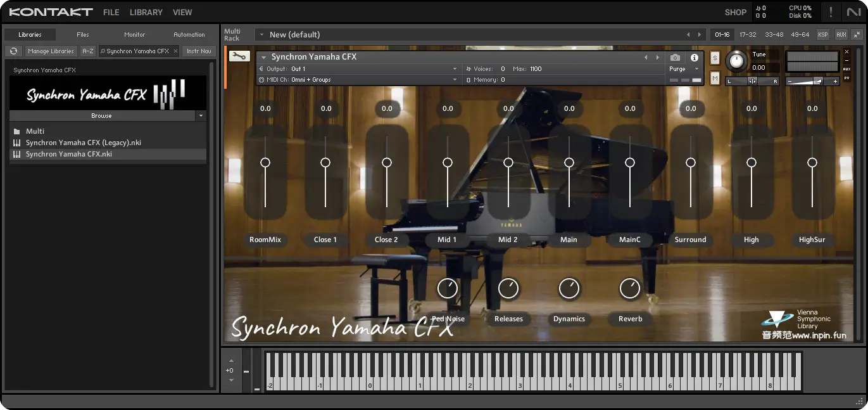Open the Purge dropdown menu
The image size is (868, 410).
click(684, 69)
